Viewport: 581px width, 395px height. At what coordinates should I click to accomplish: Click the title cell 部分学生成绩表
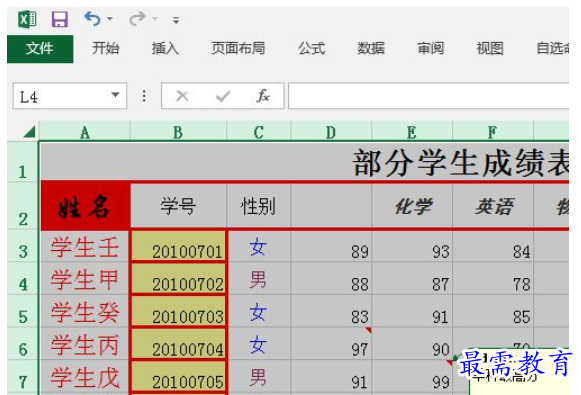click(x=304, y=162)
